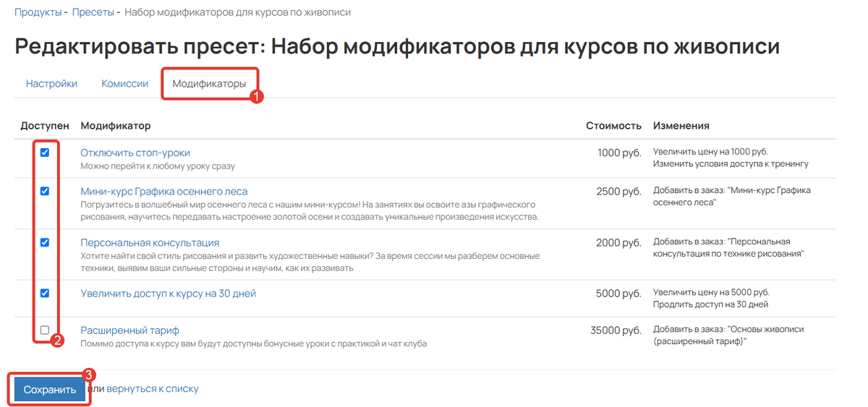This screenshot has height=407, width=868.
Task: Go to the Пресеты breadcrumb link
Action: point(93,12)
